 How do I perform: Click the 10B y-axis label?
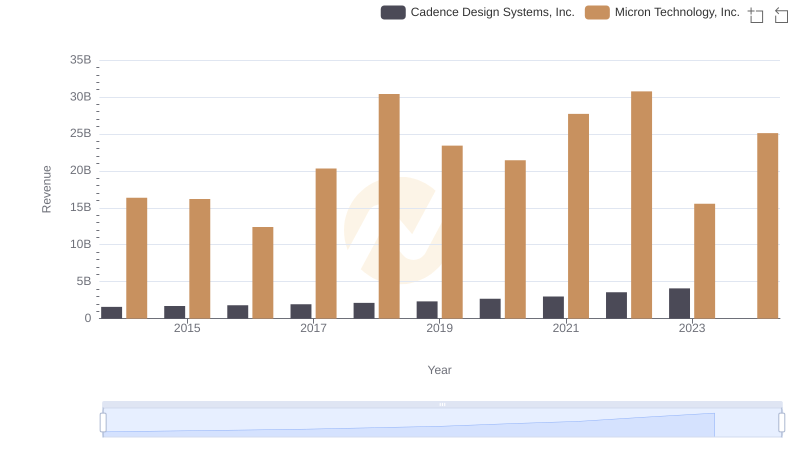click(81, 244)
